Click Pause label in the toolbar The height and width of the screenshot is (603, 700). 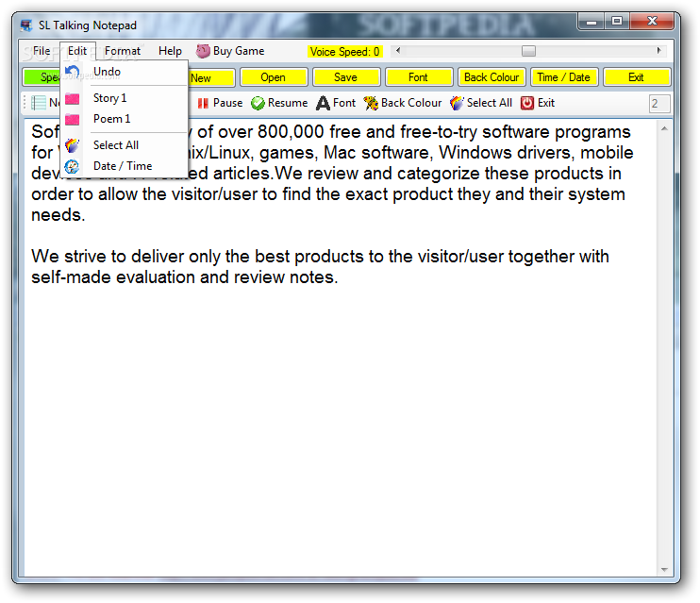227,103
